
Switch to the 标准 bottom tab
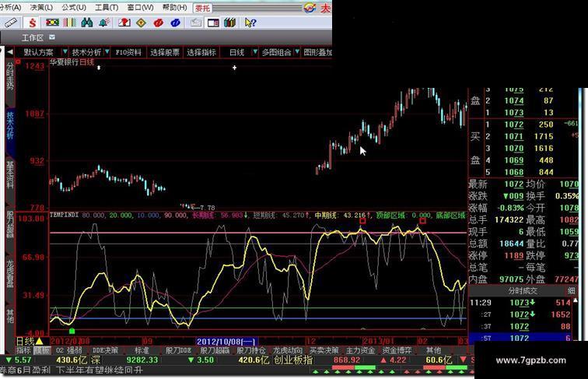point(142,350)
